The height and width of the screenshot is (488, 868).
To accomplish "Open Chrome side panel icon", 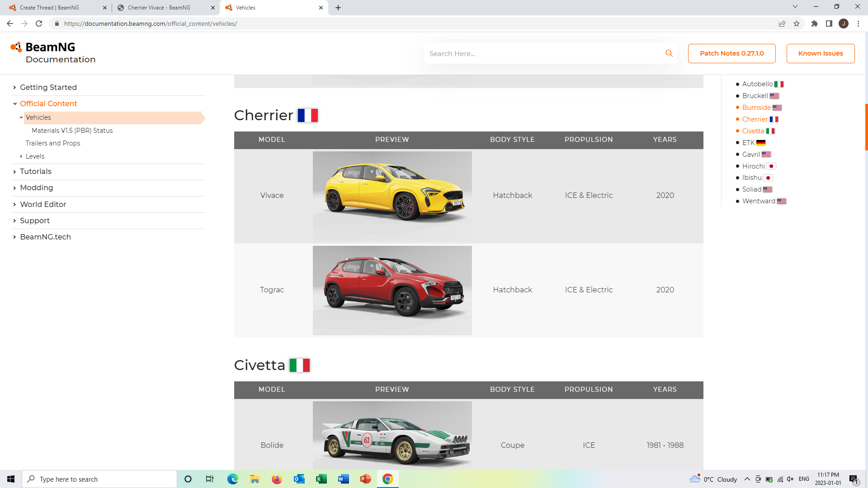I will pyautogui.click(x=829, y=23).
